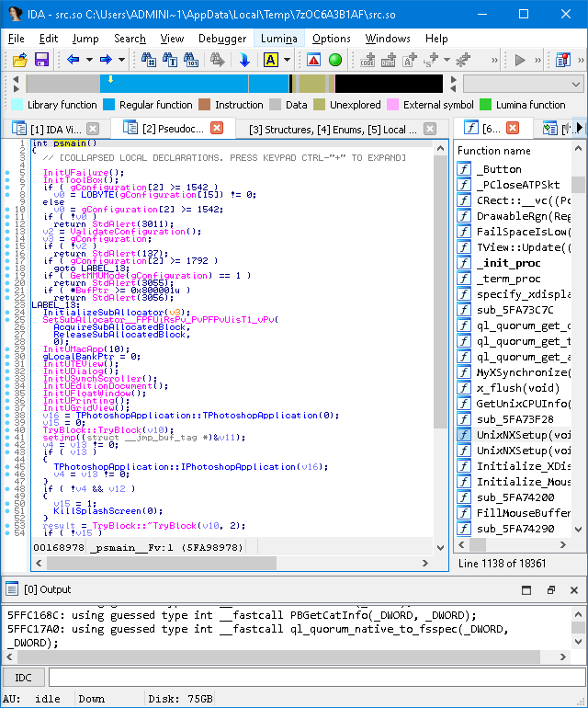Click the convert to DATA icon
588x708 pixels.
point(388,60)
